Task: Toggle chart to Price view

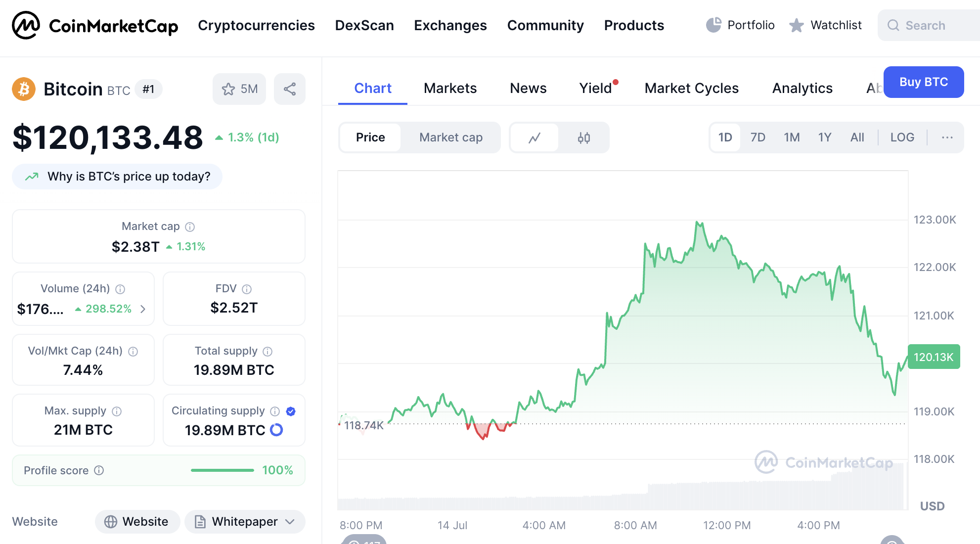Action: [x=370, y=137]
